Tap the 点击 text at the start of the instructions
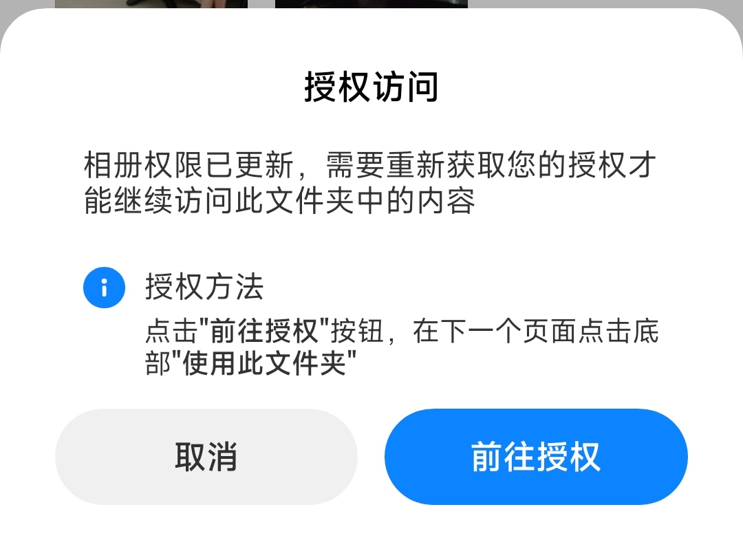743x560 pixels. tap(172, 331)
